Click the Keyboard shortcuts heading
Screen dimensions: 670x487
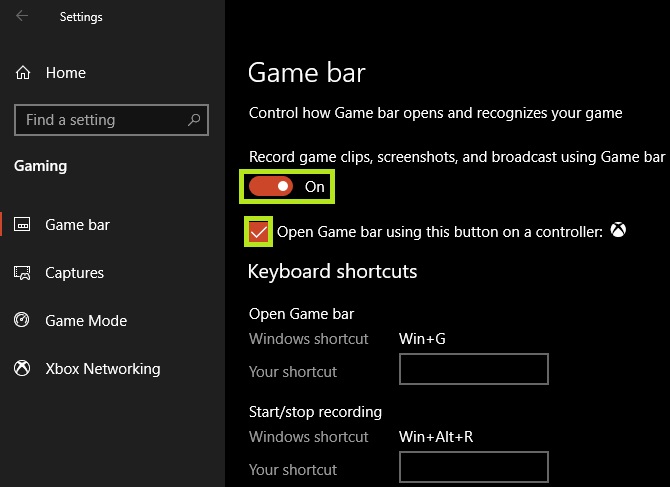point(332,271)
